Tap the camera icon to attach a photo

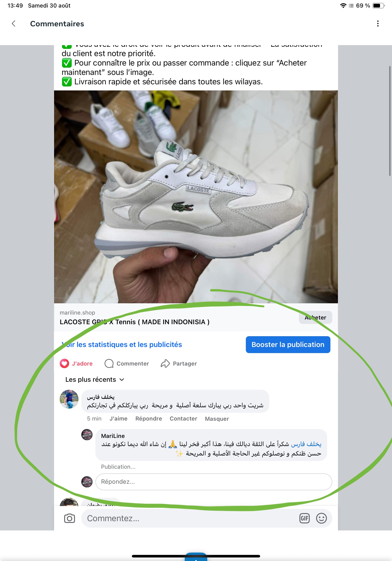(x=69, y=518)
